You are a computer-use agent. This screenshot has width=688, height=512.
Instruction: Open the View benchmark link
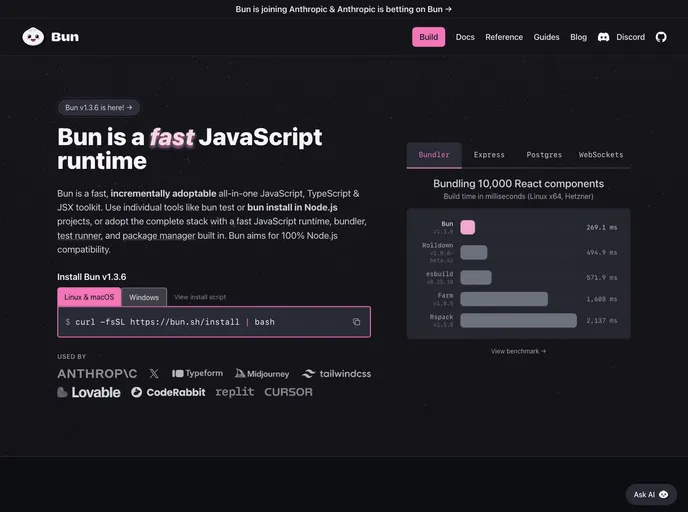coord(518,351)
